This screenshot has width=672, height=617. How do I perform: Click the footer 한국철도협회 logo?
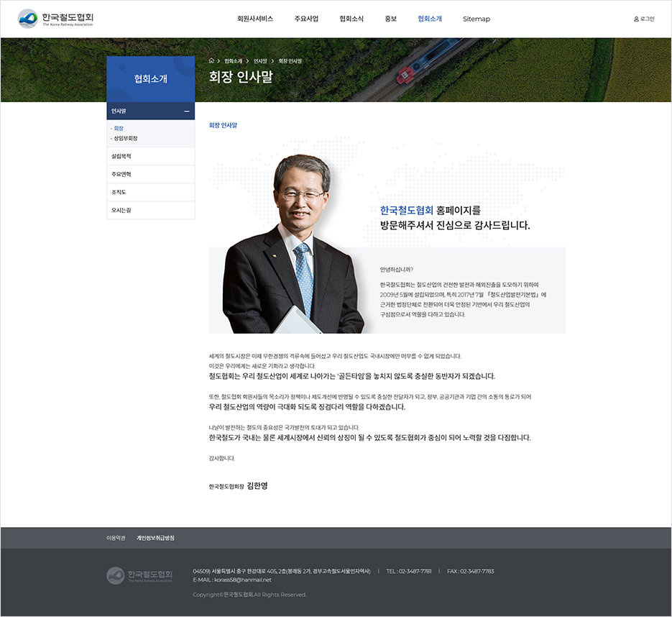coord(139,575)
